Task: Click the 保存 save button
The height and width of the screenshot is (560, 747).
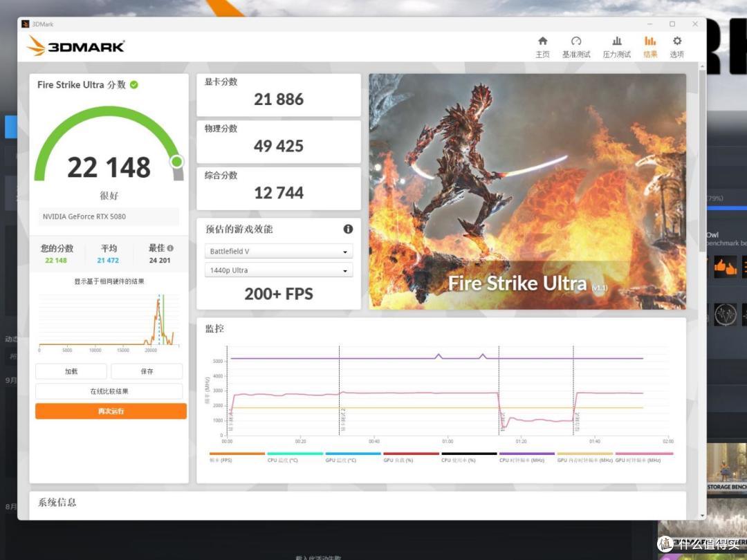Action: pos(147,371)
